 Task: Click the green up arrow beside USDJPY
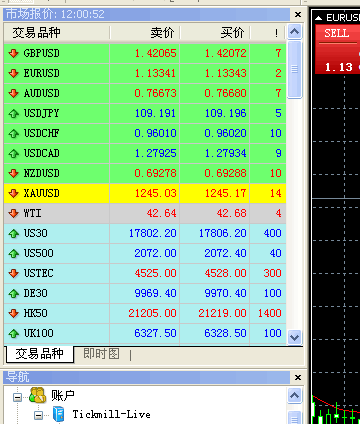pyautogui.click(x=14, y=113)
